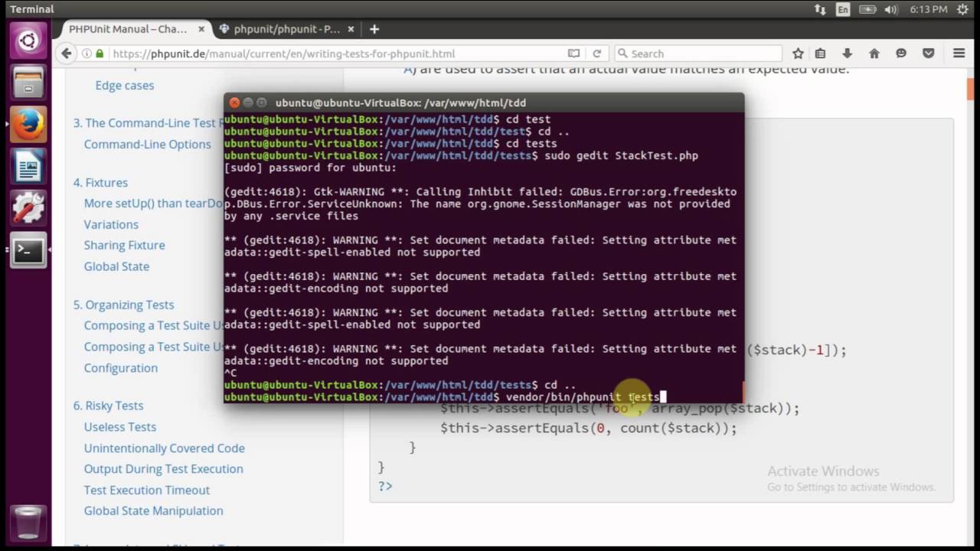Open the Configuration link
Image resolution: width=980 pixels, height=551 pixels.
[120, 367]
